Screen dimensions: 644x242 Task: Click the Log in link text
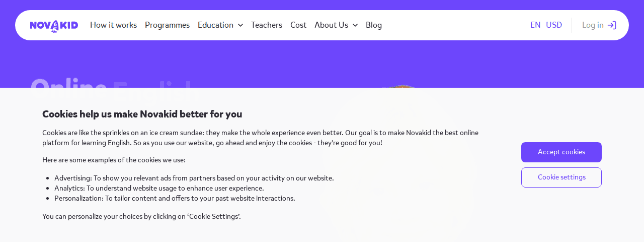(x=593, y=25)
